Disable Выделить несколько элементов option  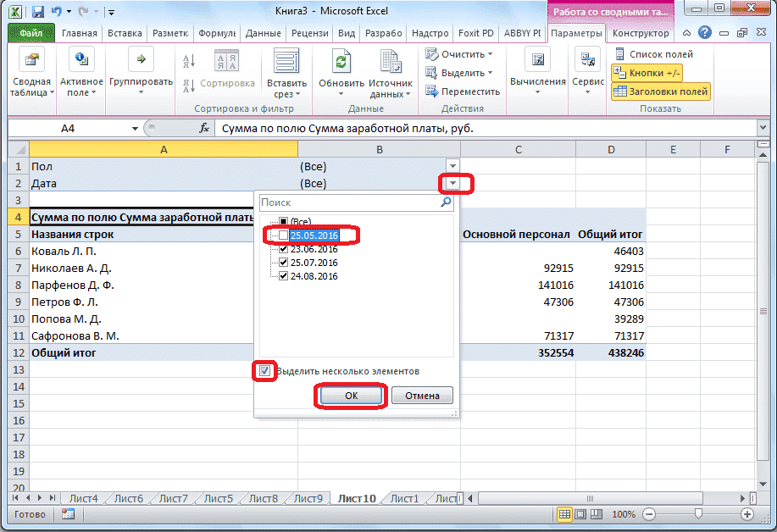(264, 371)
